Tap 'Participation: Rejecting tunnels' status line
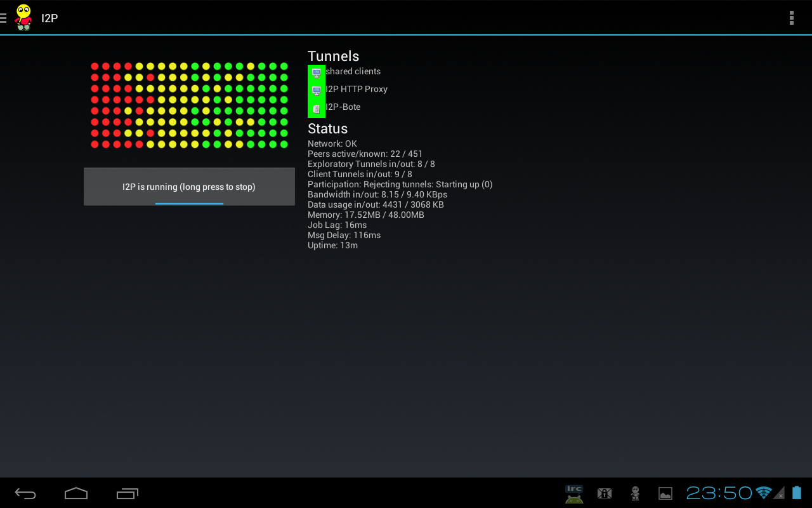 [x=400, y=184]
